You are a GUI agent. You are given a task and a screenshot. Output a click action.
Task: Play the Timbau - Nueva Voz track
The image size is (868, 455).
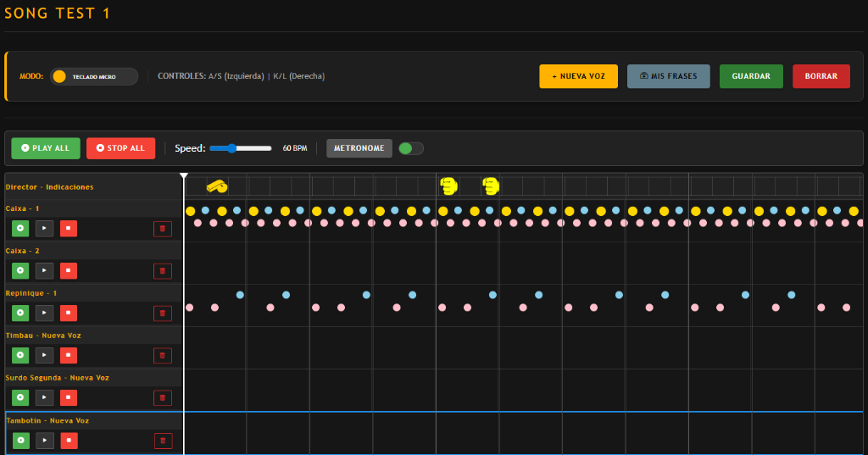coord(45,355)
